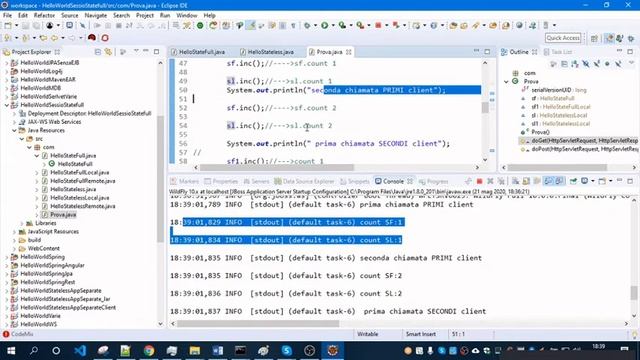Viewport: 640px width, 360px height.
Task: Click the Save icon in toolbar
Action: pyautogui.click(x=25, y=25)
